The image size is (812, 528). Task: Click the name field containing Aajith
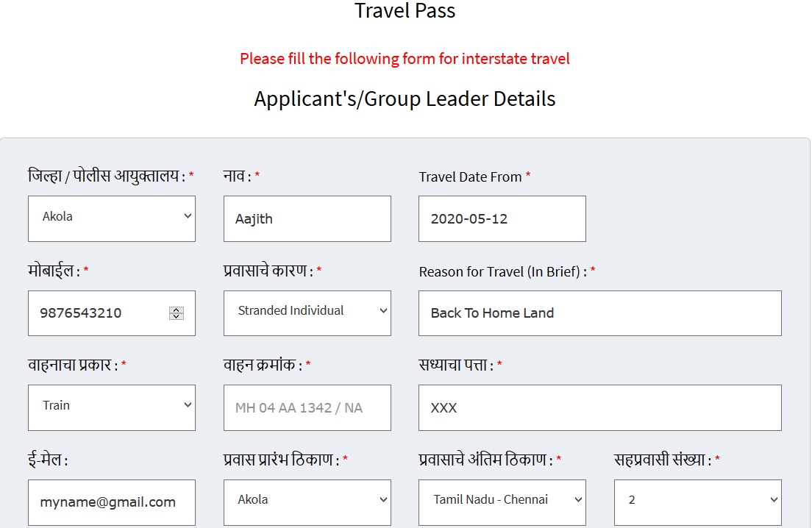[307, 218]
